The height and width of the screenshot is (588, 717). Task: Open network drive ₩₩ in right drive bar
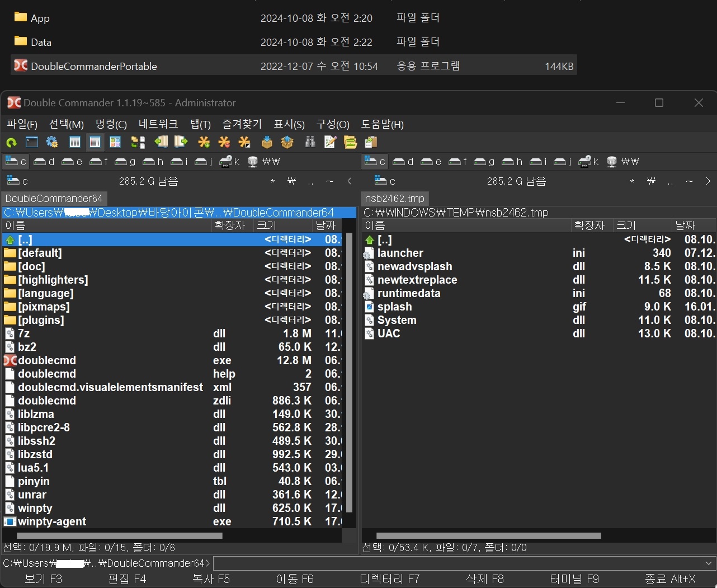coord(622,162)
